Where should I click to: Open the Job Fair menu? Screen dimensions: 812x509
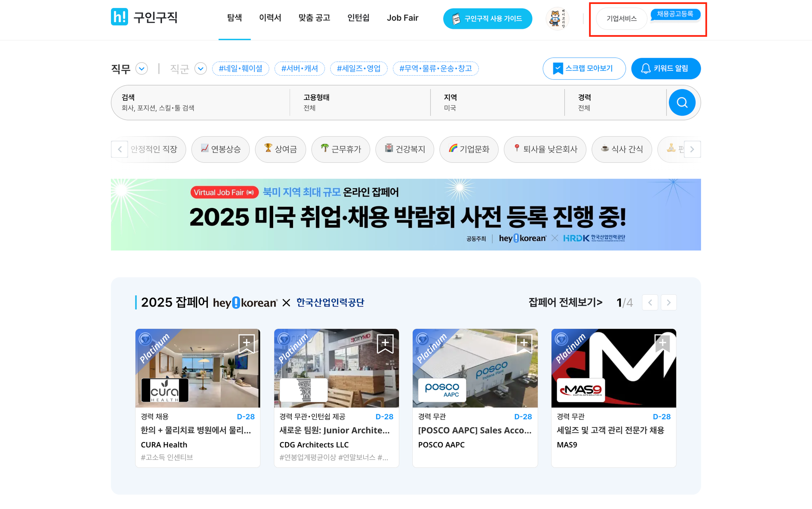pyautogui.click(x=402, y=18)
